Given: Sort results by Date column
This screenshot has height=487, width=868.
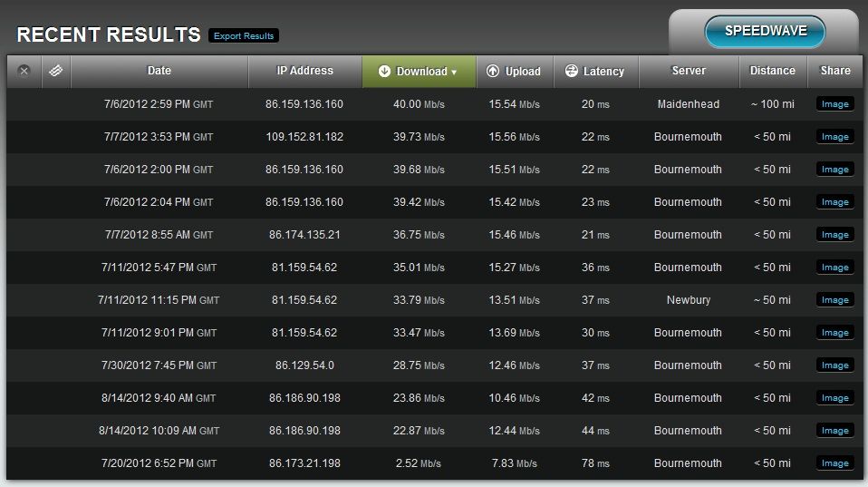Looking at the screenshot, I should point(159,71).
